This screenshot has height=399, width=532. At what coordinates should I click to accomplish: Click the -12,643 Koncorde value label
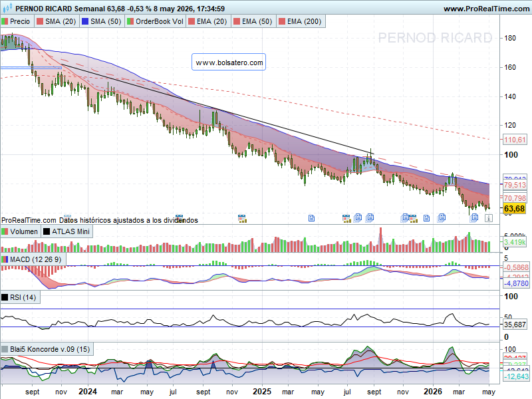515,376
